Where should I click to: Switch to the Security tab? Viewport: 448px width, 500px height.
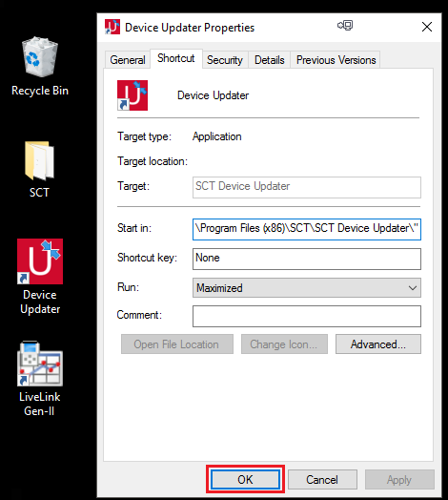click(x=225, y=60)
